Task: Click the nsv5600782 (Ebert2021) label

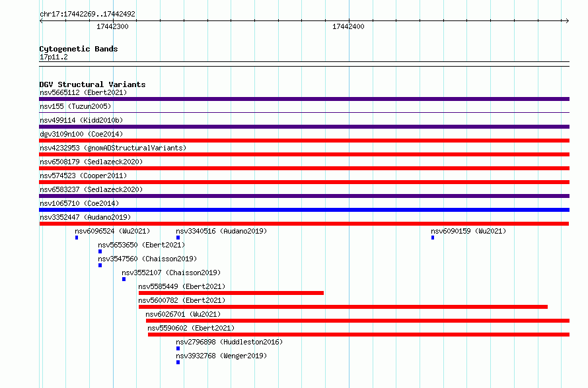Action: click(182, 300)
